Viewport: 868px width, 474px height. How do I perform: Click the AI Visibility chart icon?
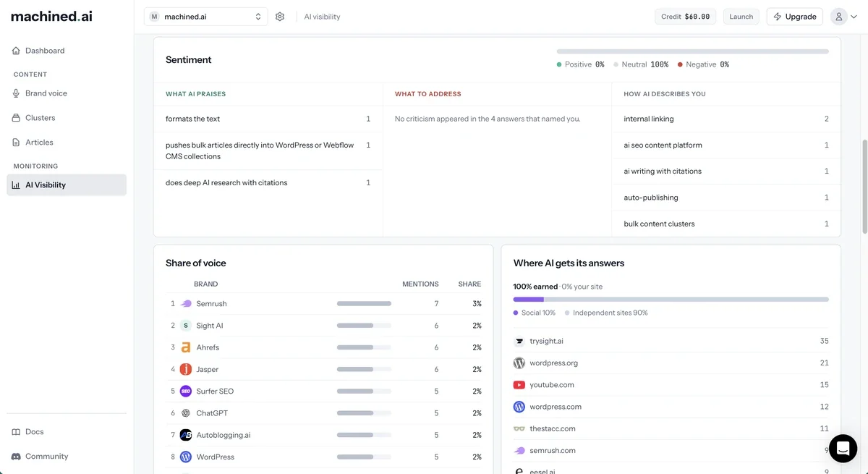pyautogui.click(x=16, y=185)
